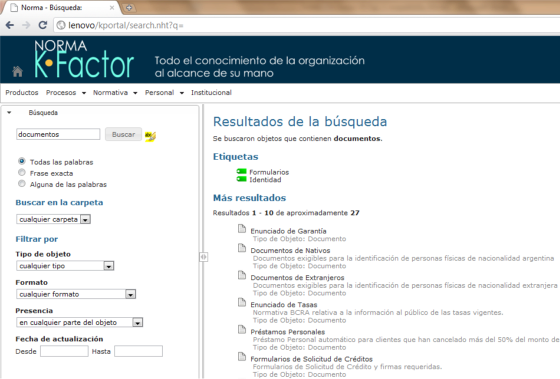Open the Formularios tag

click(x=269, y=172)
